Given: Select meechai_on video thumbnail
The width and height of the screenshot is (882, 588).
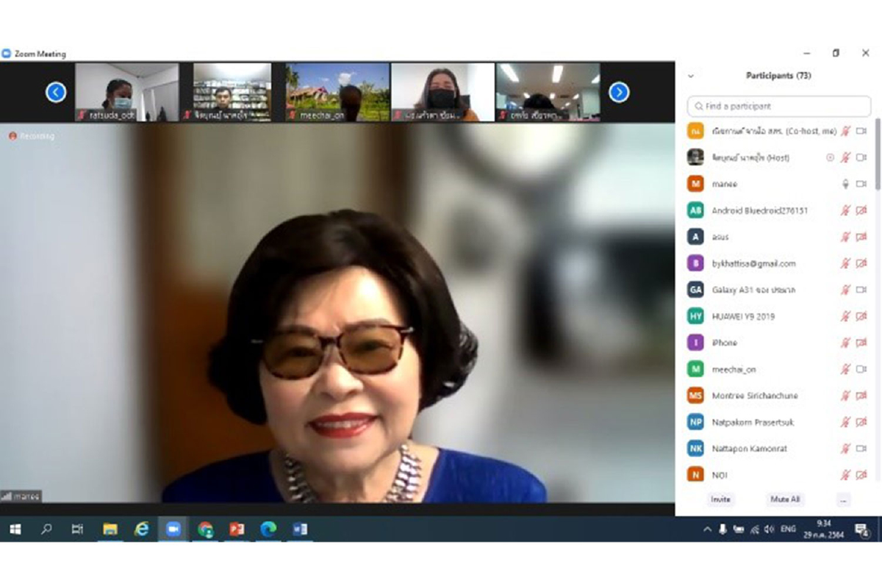Looking at the screenshot, I should coord(337,92).
